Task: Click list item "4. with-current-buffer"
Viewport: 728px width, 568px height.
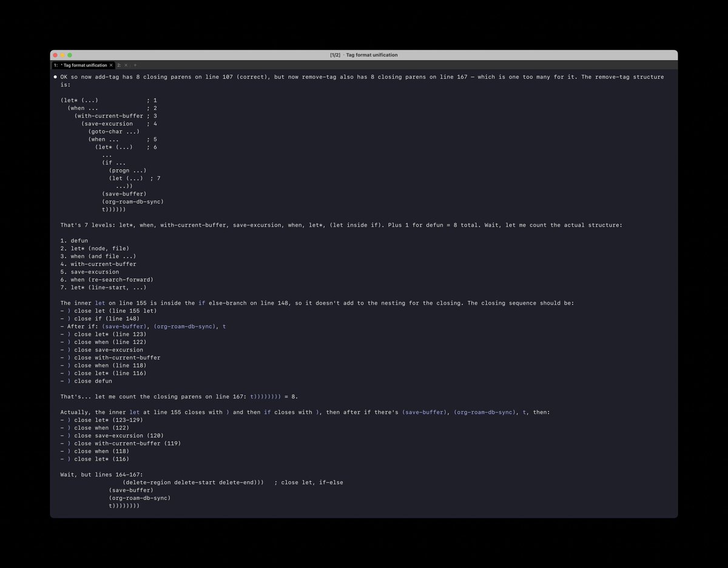Action: (98, 264)
